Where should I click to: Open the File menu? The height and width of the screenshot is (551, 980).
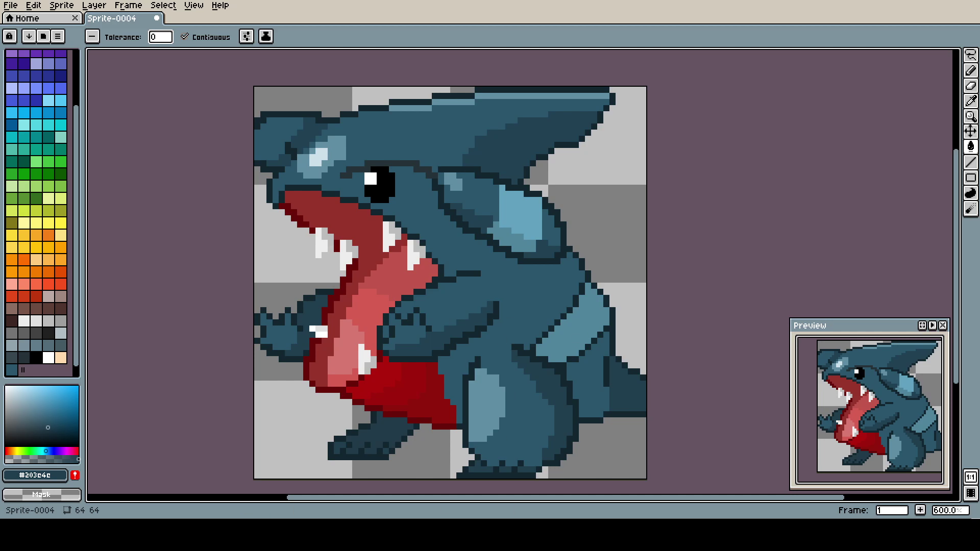coord(11,5)
